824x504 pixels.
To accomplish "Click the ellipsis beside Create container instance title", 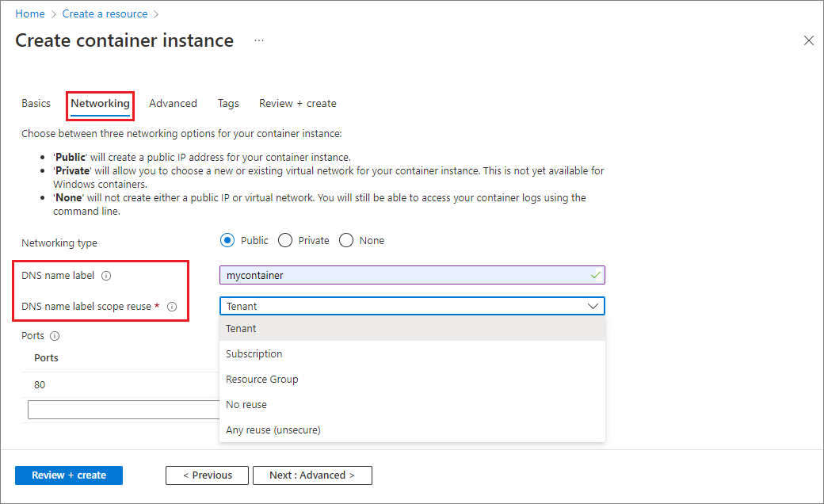I will [259, 40].
